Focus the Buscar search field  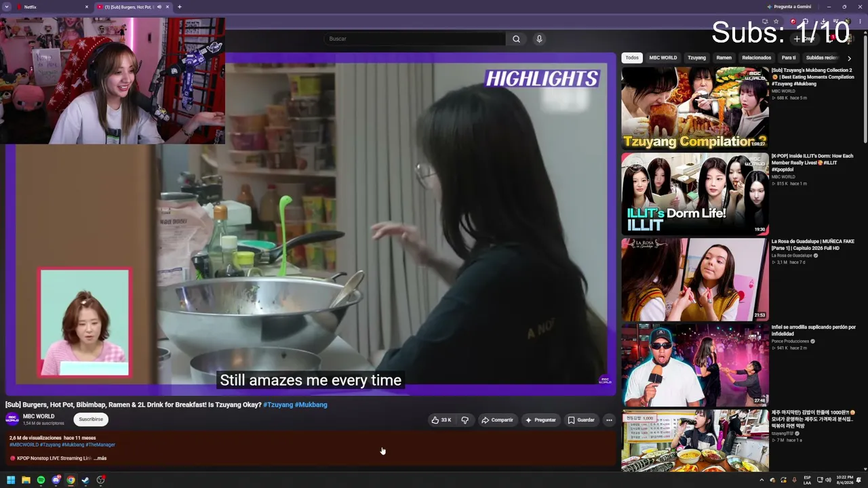pos(415,39)
